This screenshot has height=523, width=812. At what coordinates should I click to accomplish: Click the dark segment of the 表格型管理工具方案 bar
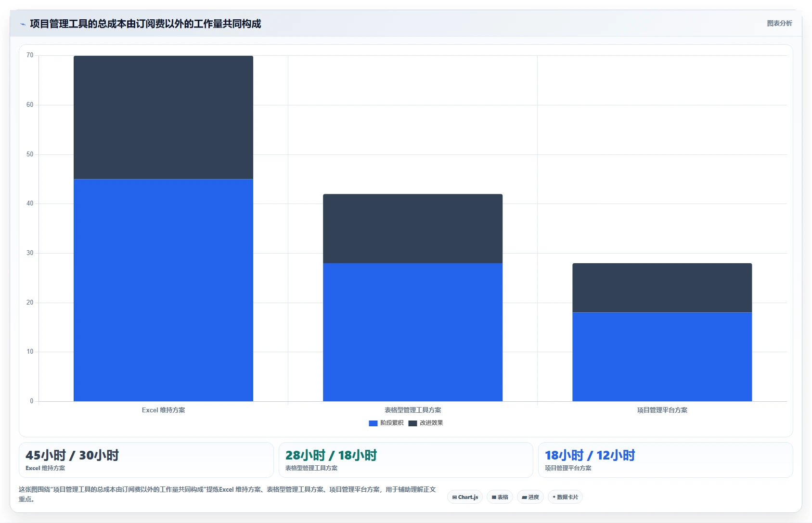tap(412, 229)
